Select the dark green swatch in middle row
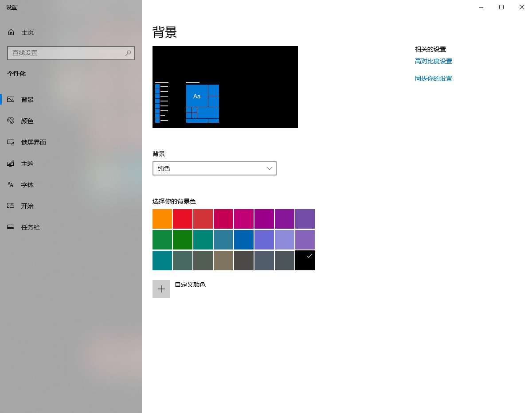532x413 pixels. [x=183, y=240]
